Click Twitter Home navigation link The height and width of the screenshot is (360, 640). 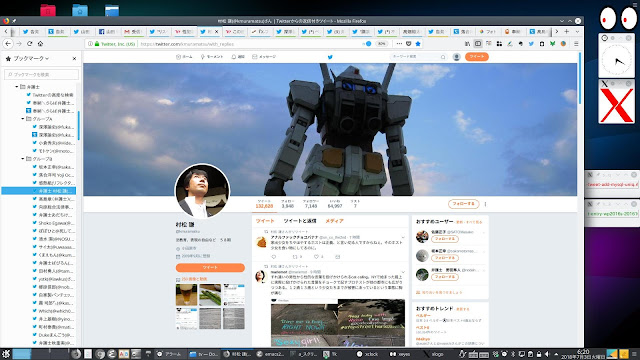click(184, 57)
